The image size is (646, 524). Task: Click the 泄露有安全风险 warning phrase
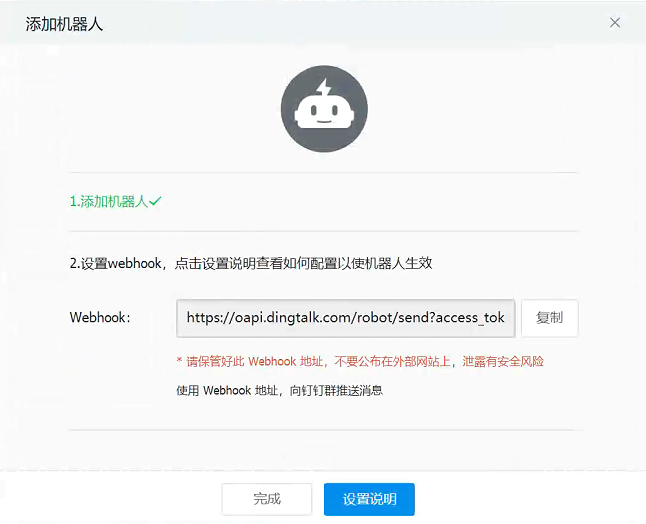point(503,361)
